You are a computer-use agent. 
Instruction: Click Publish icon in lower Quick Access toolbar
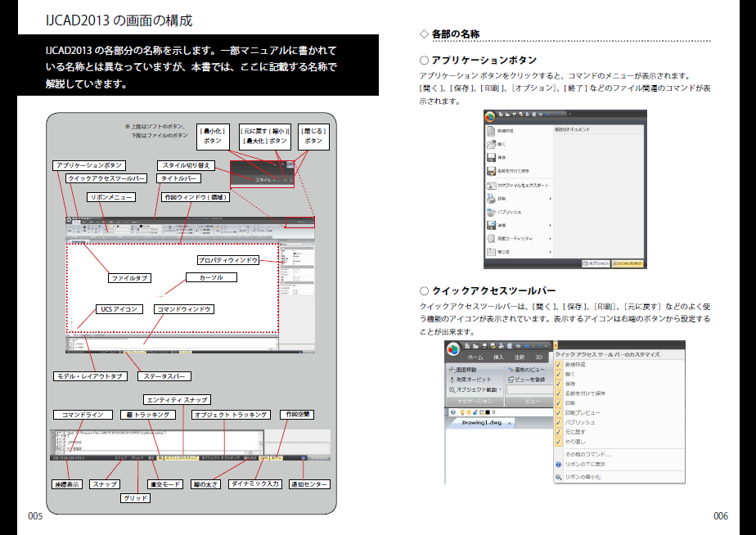[518, 345]
